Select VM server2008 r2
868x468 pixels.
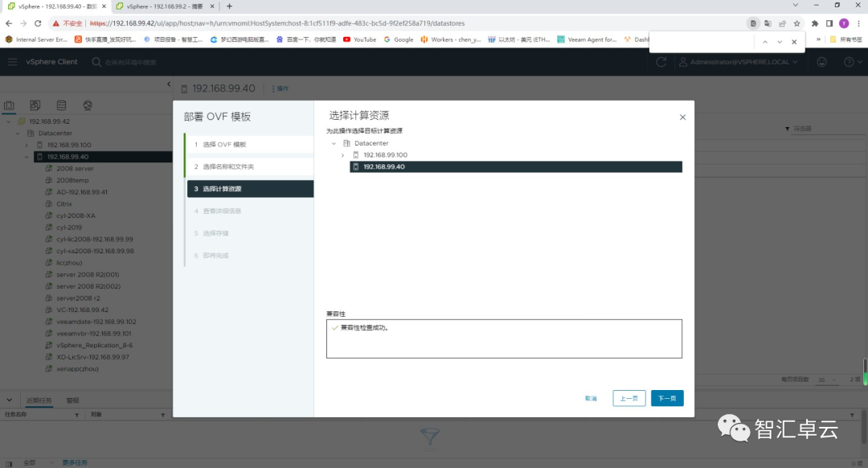(78, 298)
